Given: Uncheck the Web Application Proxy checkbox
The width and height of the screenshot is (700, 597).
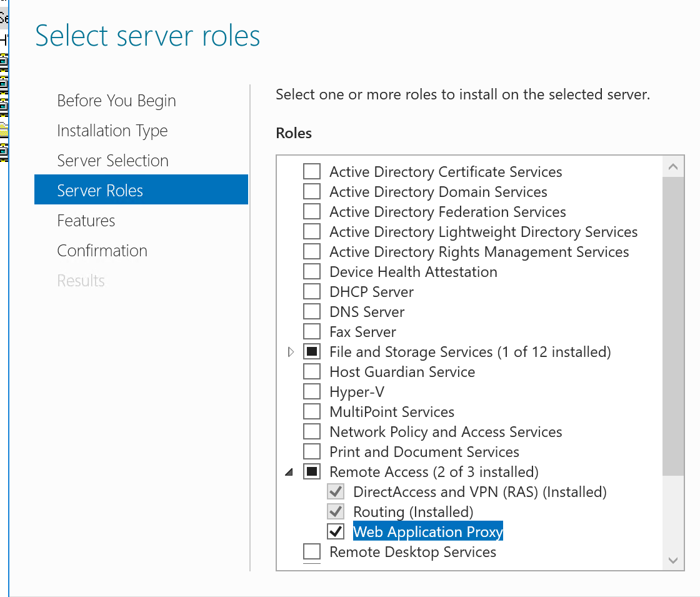Looking at the screenshot, I should (336, 532).
